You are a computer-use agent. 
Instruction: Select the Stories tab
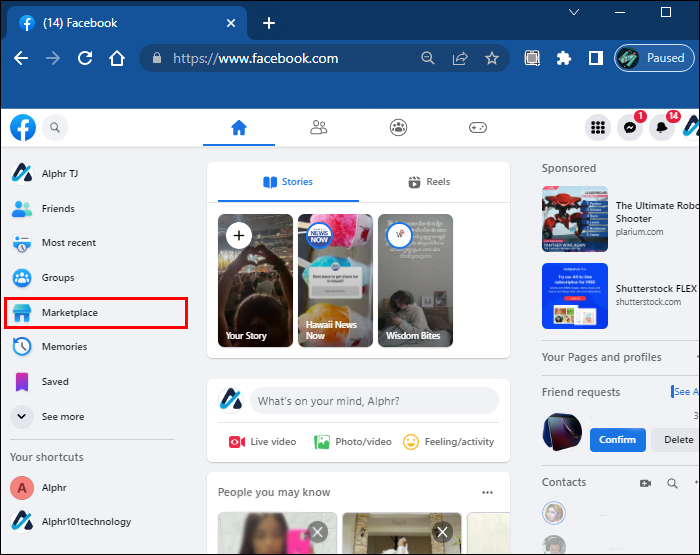click(x=287, y=182)
